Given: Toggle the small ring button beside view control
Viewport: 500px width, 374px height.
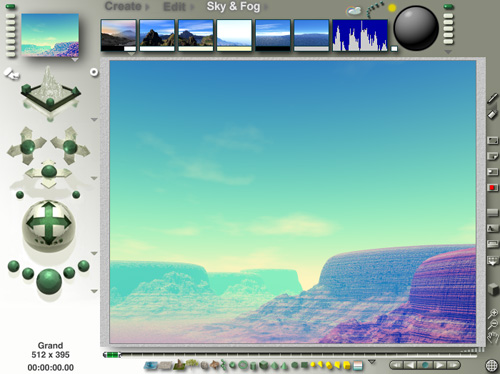Looking at the screenshot, I should tap(94, 72).
